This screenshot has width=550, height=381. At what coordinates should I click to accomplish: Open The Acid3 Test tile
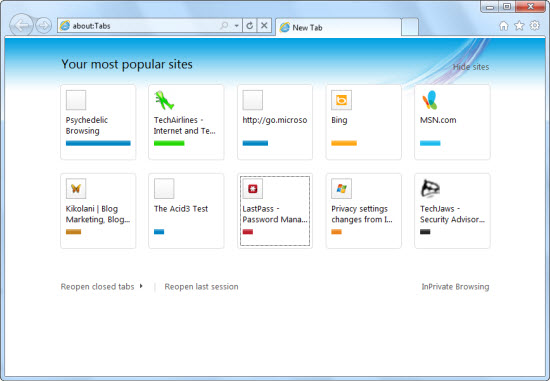186,211
